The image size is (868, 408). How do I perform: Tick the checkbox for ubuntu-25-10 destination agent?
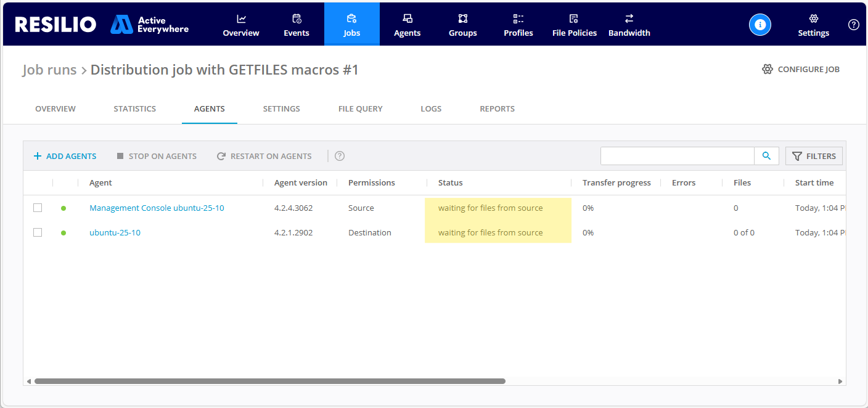pyautogui.click(x=38, y=232)
